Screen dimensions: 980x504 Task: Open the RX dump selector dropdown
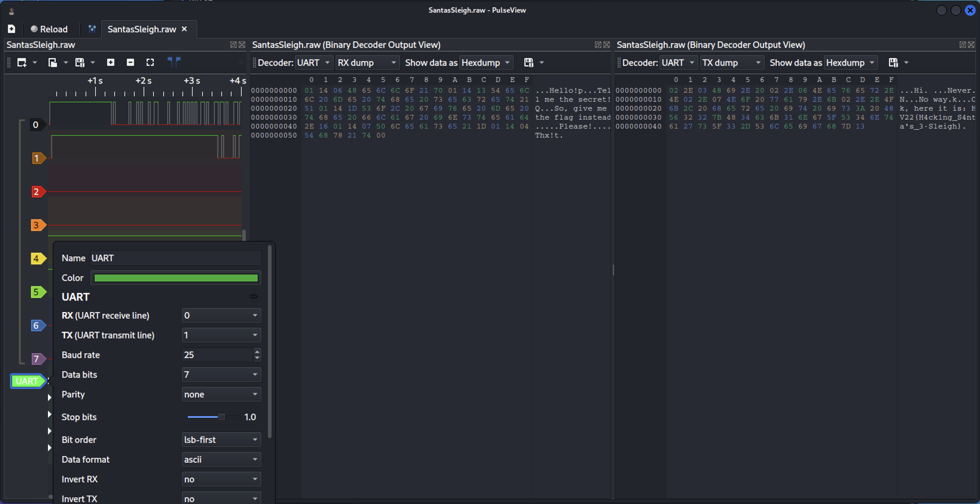click(367, 63)
